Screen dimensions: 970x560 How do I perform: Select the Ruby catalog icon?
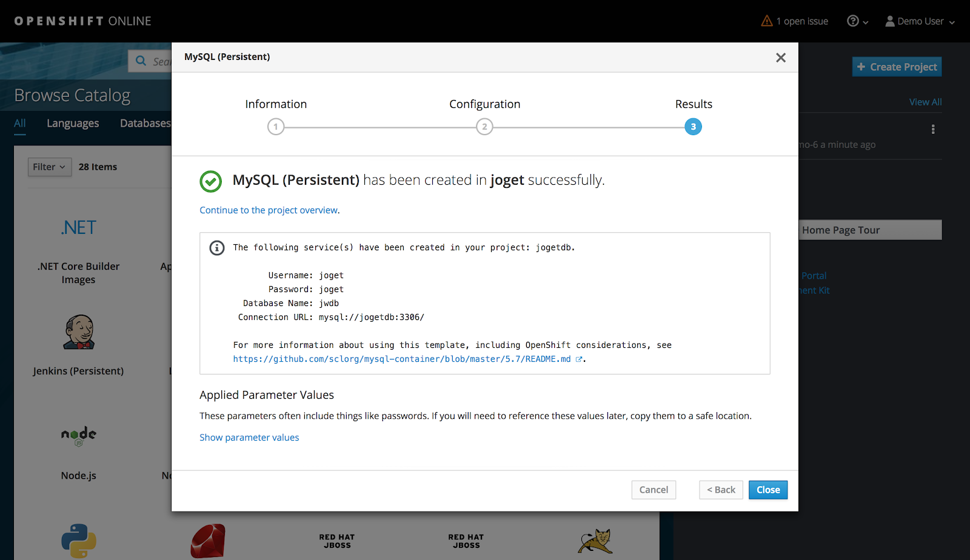(x=208, y=541)
